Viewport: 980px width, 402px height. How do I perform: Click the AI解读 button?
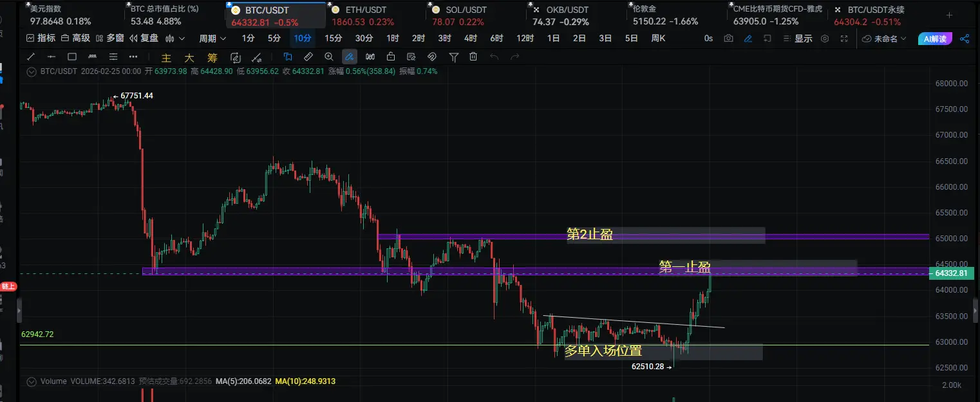[x=934, y=38]
